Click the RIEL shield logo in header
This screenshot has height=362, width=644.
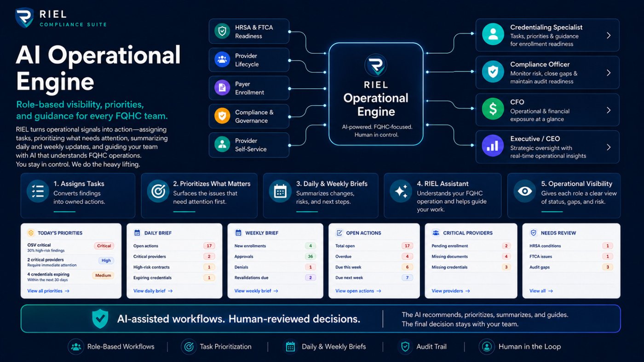[x=24, y=17]
